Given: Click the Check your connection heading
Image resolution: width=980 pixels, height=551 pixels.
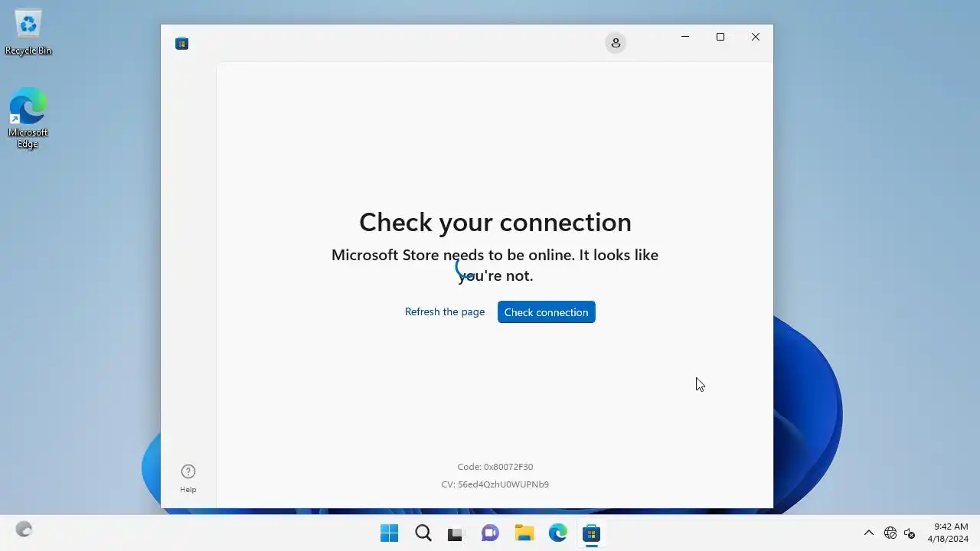Looking at the screenshot, I should [495, 222].
